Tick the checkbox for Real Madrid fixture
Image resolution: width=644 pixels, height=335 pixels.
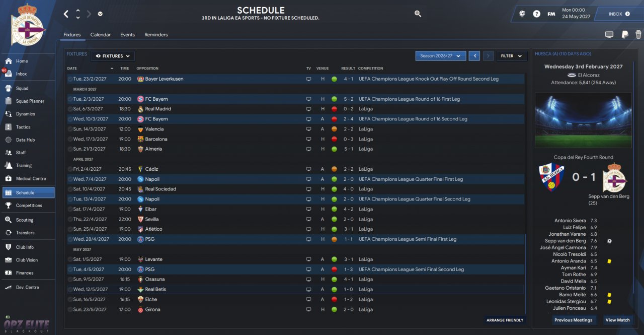pyautogui.click(x=70, y=109)
